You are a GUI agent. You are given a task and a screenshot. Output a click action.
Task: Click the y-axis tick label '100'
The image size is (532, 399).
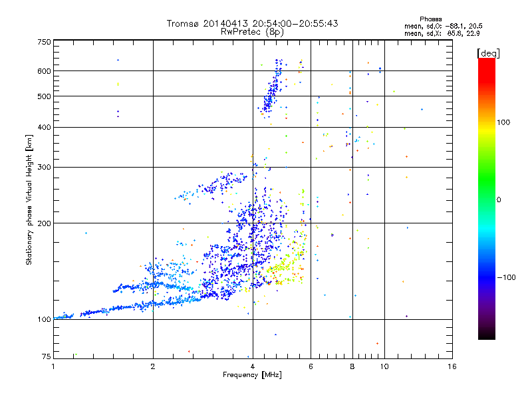(44, 319)
